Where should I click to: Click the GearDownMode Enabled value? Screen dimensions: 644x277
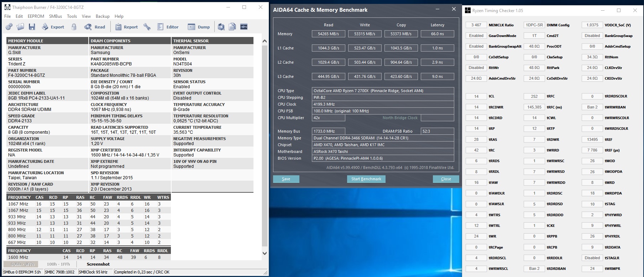click(x=476, y=36)
